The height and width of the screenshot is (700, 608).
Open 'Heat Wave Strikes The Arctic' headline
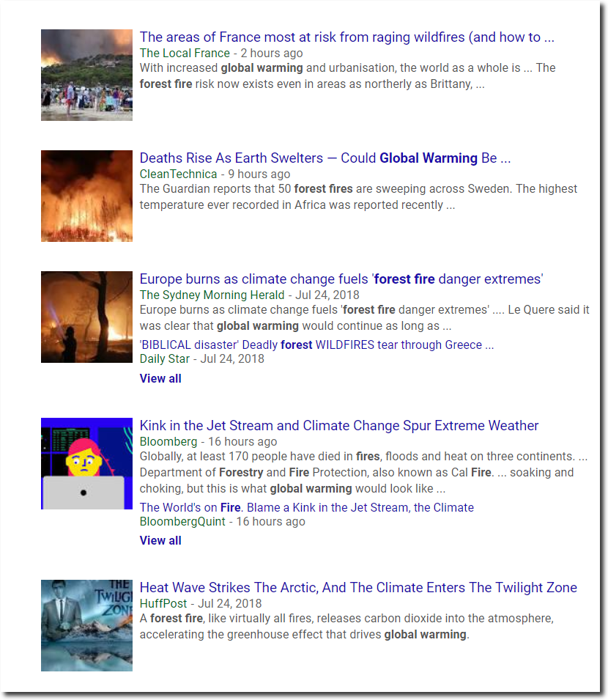point(358,588)
